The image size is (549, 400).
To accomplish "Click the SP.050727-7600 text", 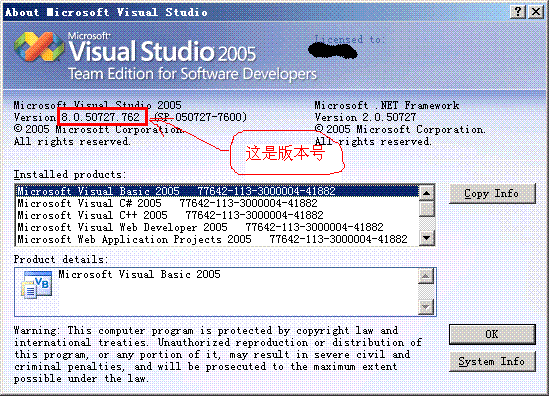I will 201,117.
